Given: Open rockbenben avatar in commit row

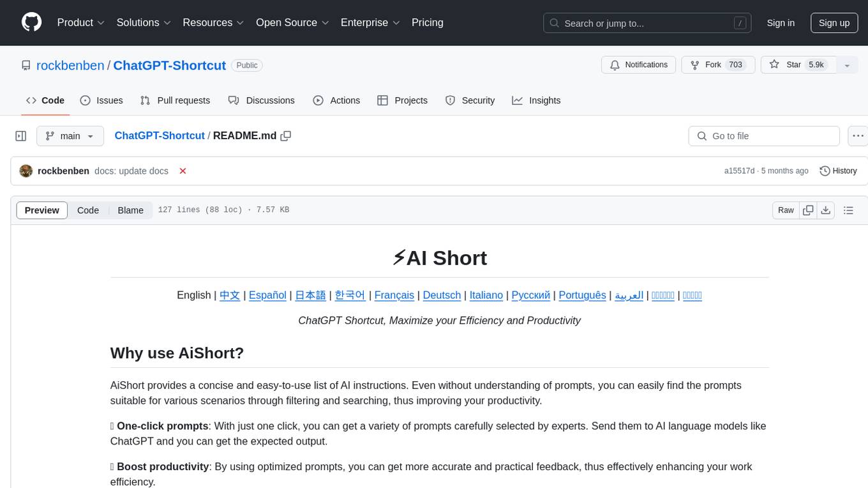Looking at the screenshot, I should pyautogui.click(x=26, y=171).
